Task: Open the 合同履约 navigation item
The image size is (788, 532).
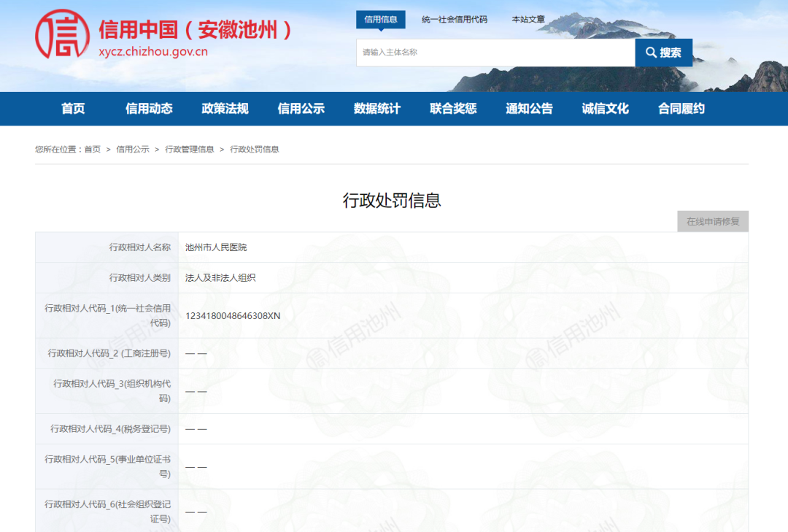Action: [681, 109]
